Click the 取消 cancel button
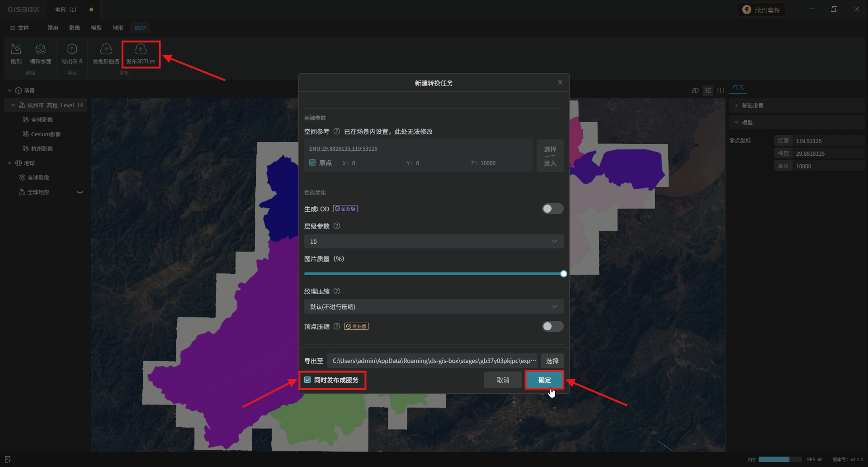This screenshot has width=868, height=467. click(x=503, y=380)
